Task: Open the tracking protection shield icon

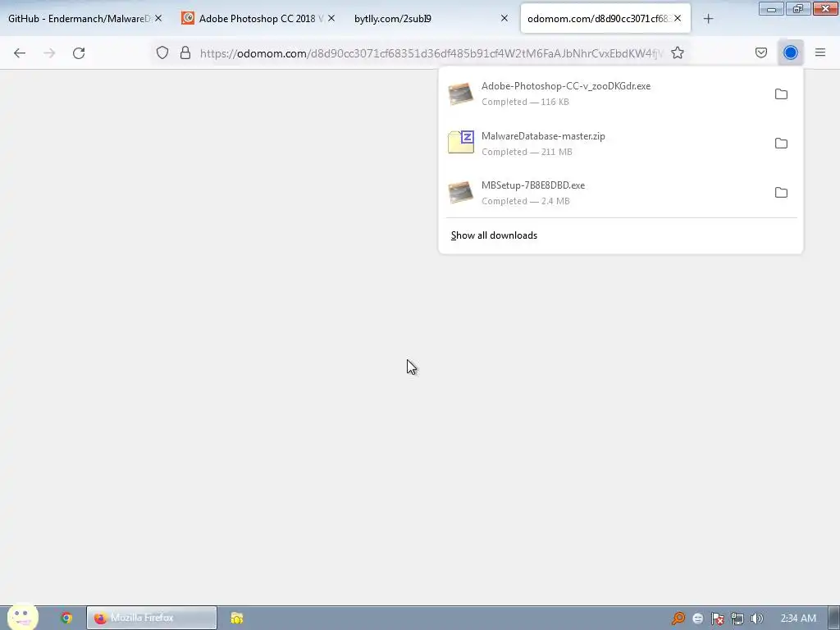Action: point(162,52)
